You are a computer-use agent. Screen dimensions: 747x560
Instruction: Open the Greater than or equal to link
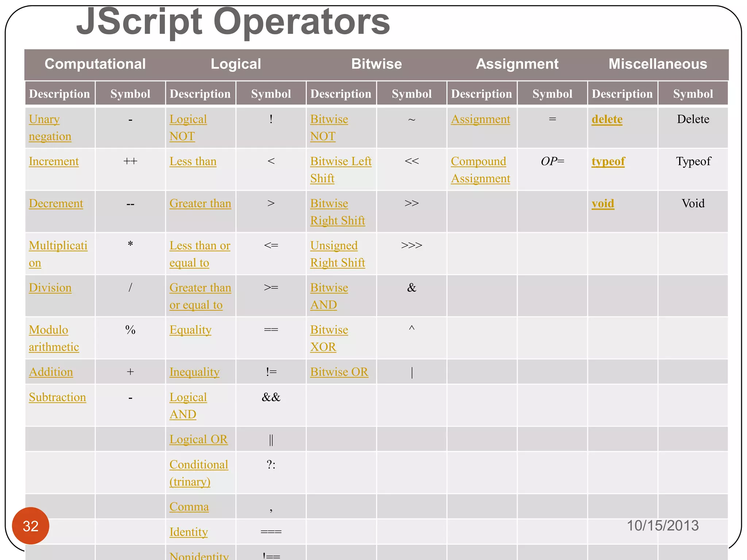tap(200, 296)
